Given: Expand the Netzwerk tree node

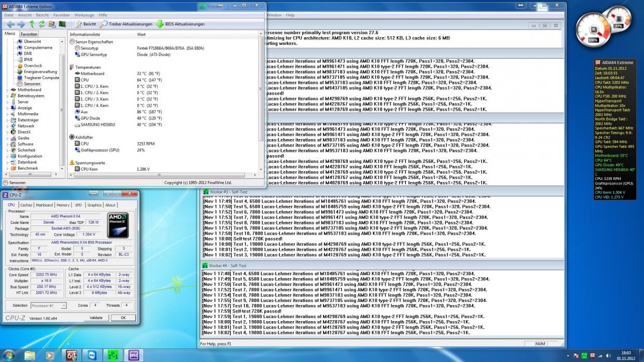Looking at the screenshot, I should 7,126.
